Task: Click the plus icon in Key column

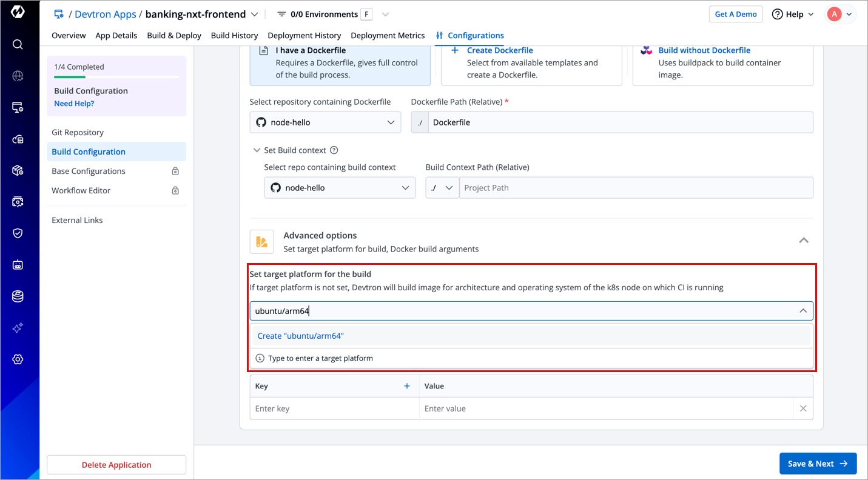Action: coord(407,386)
